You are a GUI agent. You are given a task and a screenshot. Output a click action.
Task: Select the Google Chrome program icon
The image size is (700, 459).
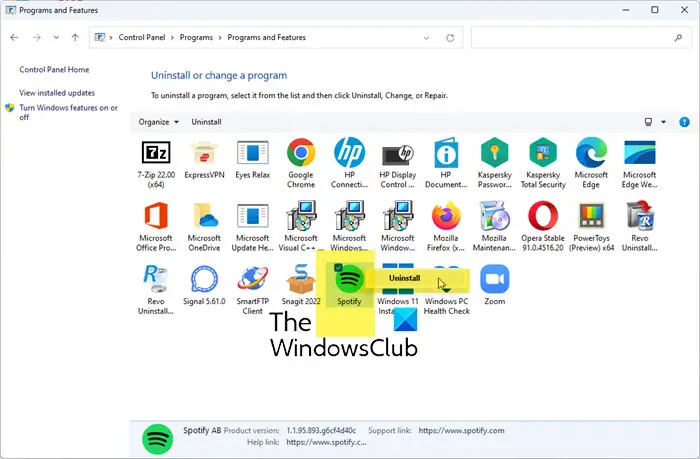[301, 153]
